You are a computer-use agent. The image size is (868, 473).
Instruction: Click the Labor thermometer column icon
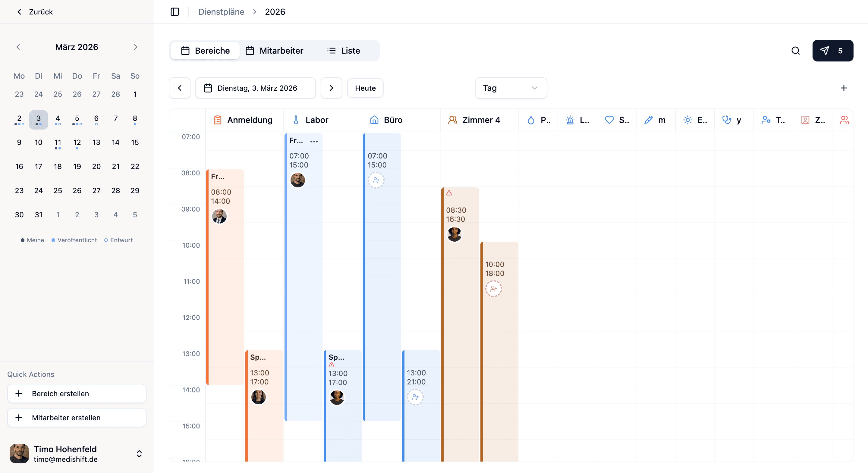point(296,120)
